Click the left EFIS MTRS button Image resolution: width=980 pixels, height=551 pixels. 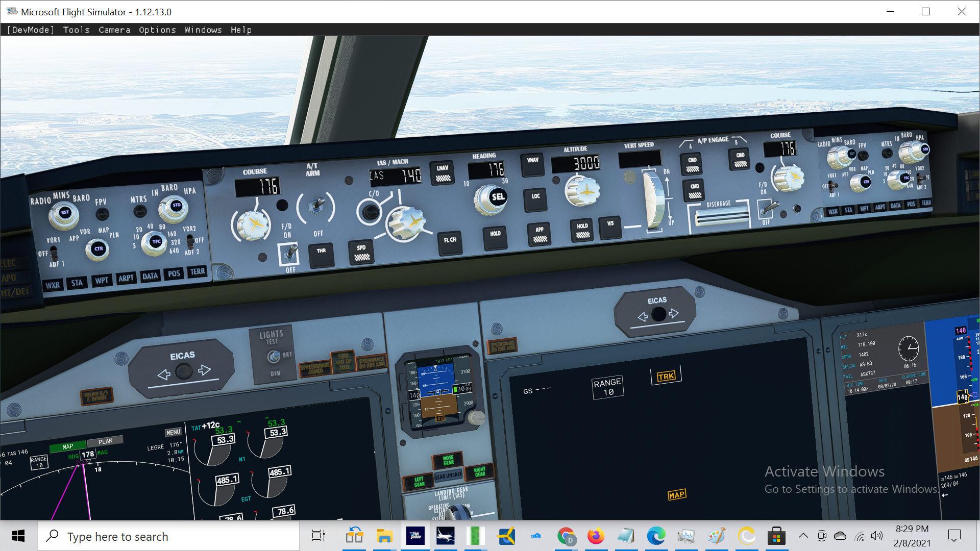(139, 211)
